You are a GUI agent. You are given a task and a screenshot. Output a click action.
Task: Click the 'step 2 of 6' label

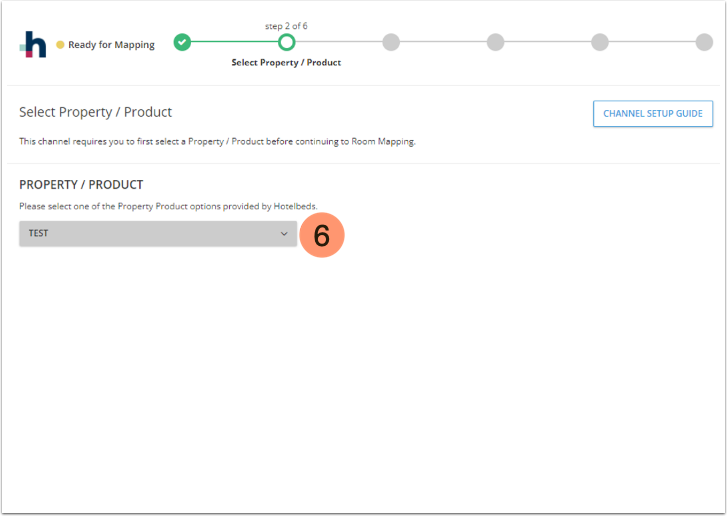286,26
